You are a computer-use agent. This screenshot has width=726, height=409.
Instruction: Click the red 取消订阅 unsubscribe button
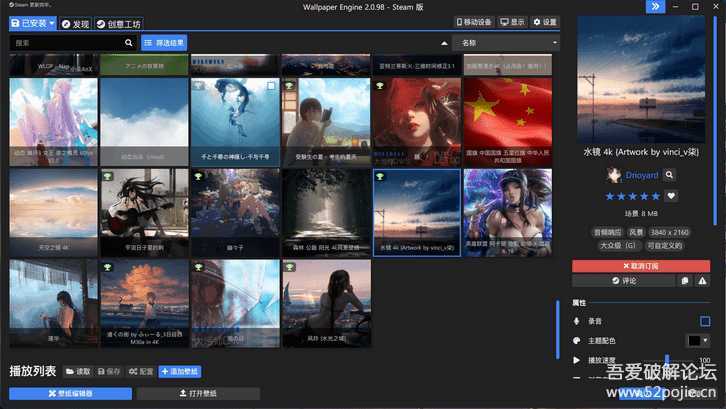[x=641, y=266]
